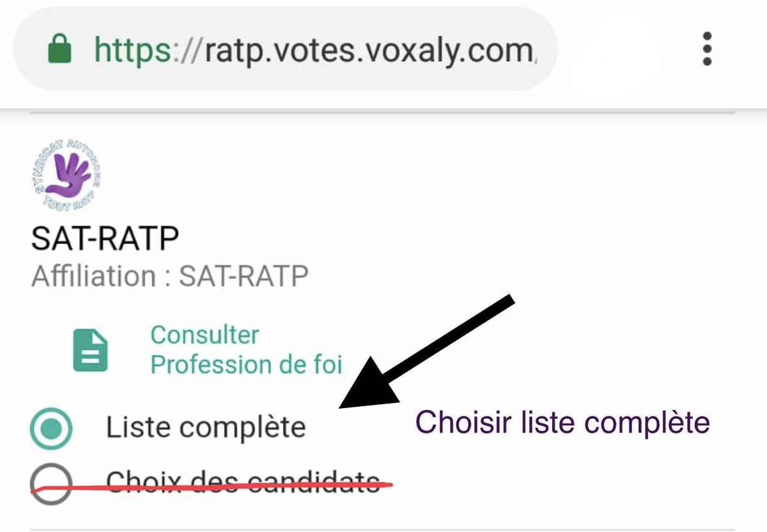Select the Choix des candidats radio button
767x532 pixels.
coord(50,483)
